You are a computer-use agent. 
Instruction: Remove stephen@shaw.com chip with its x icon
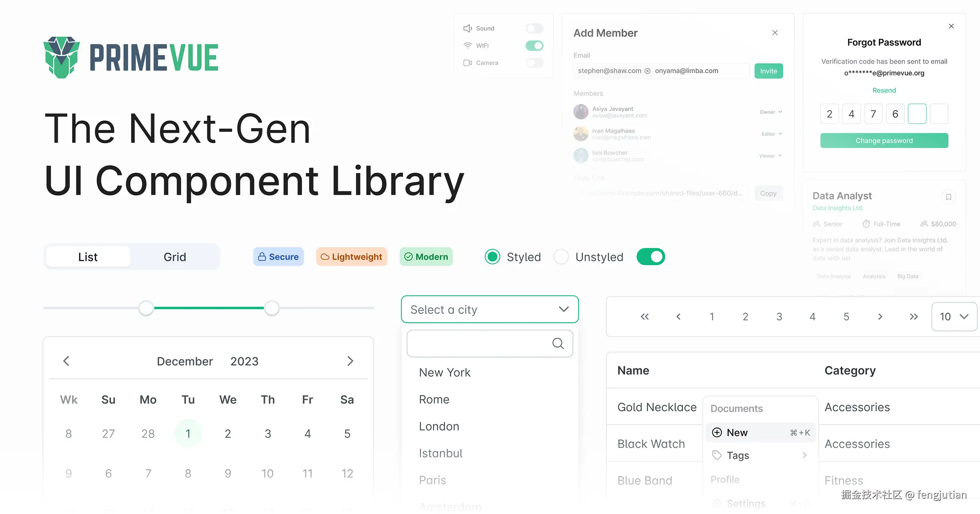pos(648,71)
